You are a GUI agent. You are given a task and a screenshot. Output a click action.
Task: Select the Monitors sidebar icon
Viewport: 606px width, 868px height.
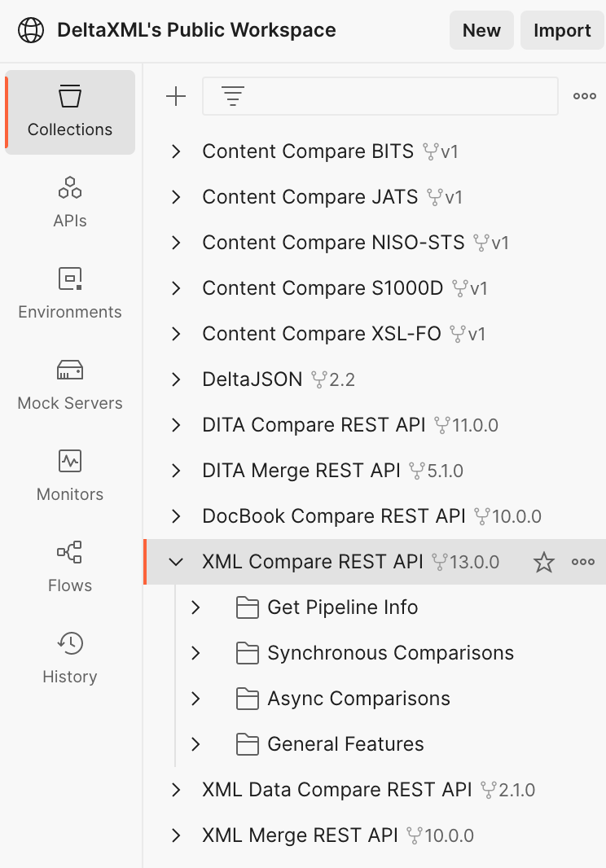pos(70,476)
